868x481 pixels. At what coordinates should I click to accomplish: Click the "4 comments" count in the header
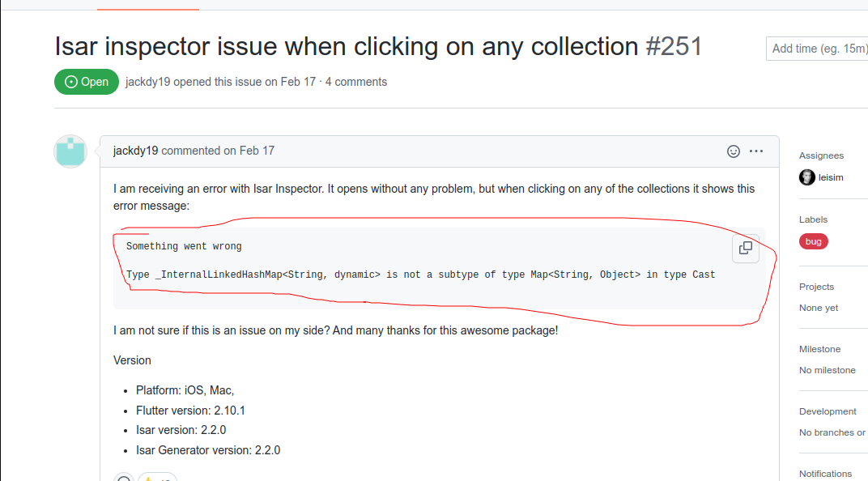coord(361,81)
